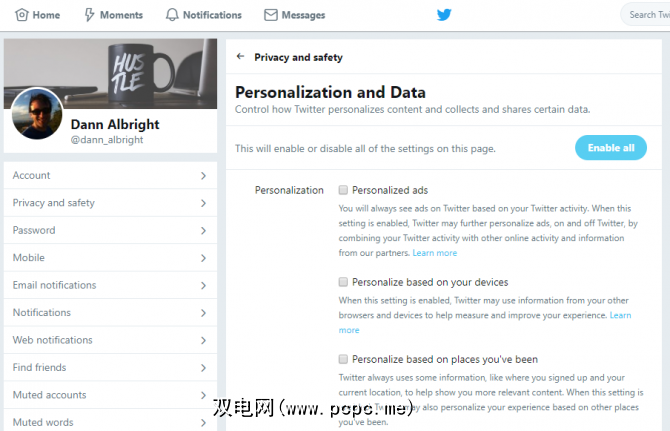This screenshot has height=431, width=670.
Task: Open the Messages label in top bar
Action: click(303, 15)
